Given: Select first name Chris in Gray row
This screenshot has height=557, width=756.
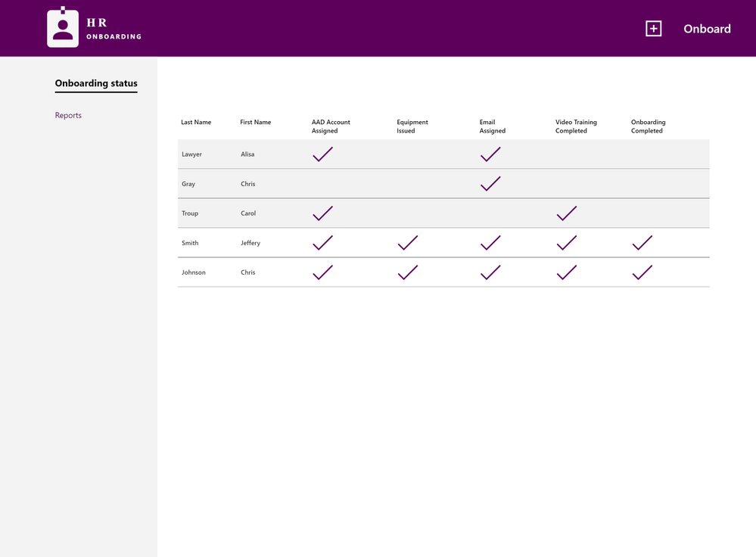Looking at the screenshot, I should [247, 184].
